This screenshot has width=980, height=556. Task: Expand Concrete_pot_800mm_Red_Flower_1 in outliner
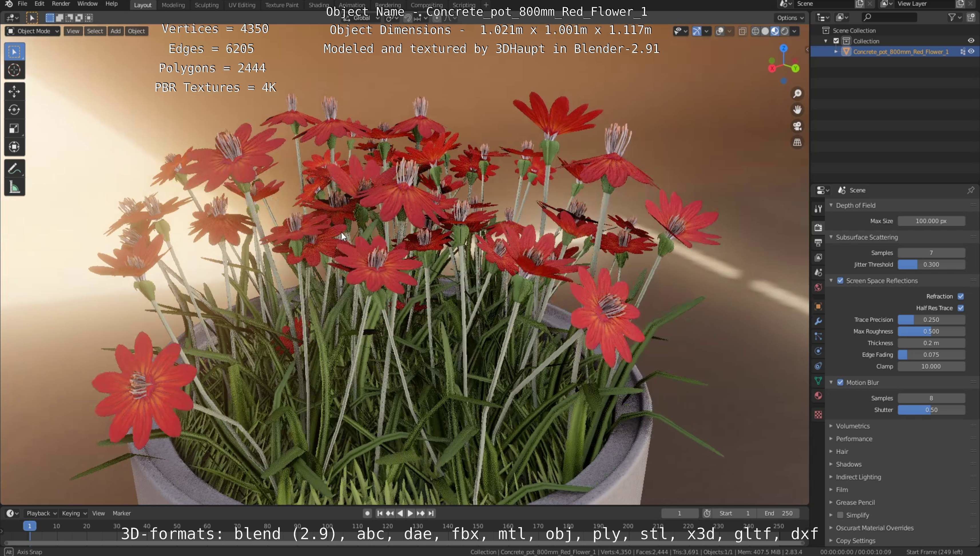836,51
